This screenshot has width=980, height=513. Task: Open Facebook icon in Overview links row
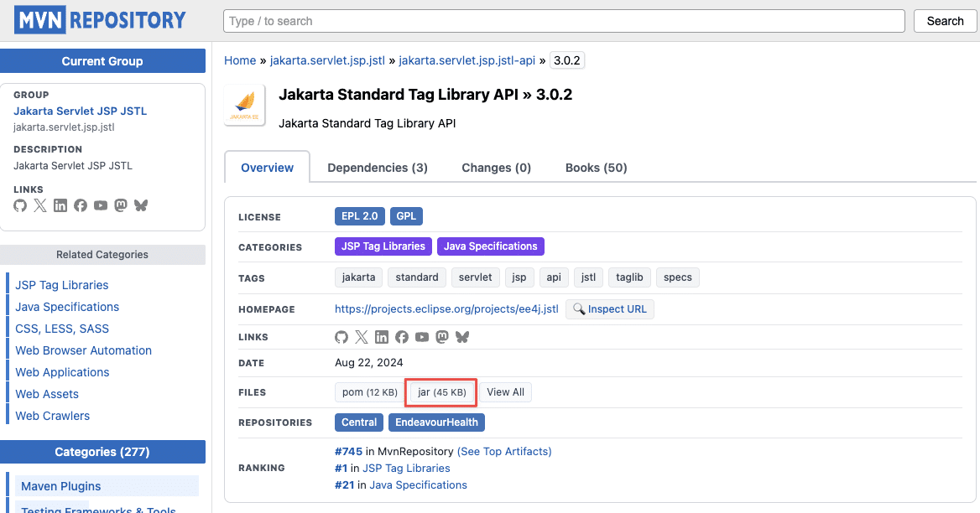tap(402, 337)
